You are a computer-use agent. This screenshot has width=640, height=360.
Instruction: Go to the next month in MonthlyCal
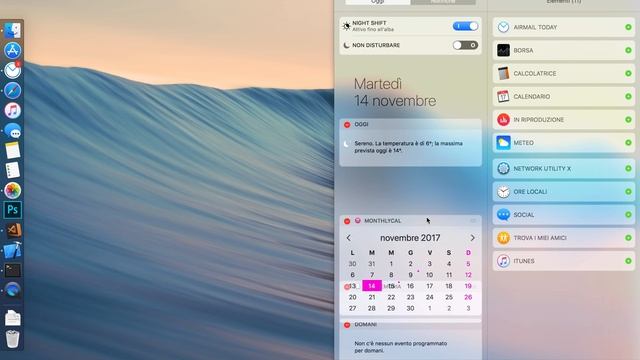tap(472, 238)
